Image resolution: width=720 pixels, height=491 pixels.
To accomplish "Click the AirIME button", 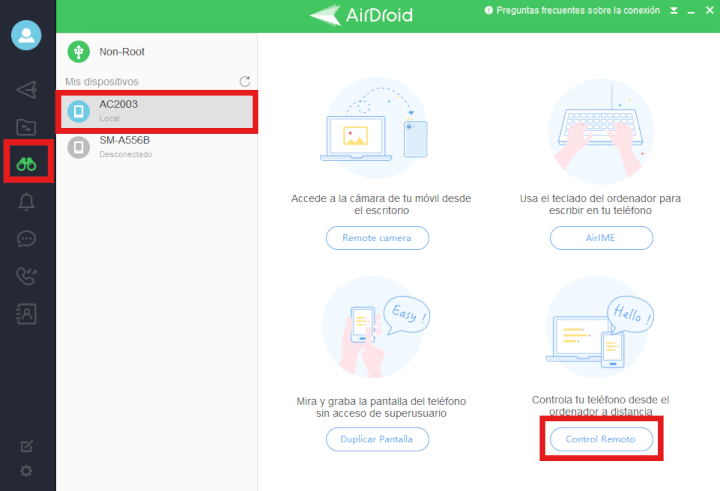I will pos(601,238).
